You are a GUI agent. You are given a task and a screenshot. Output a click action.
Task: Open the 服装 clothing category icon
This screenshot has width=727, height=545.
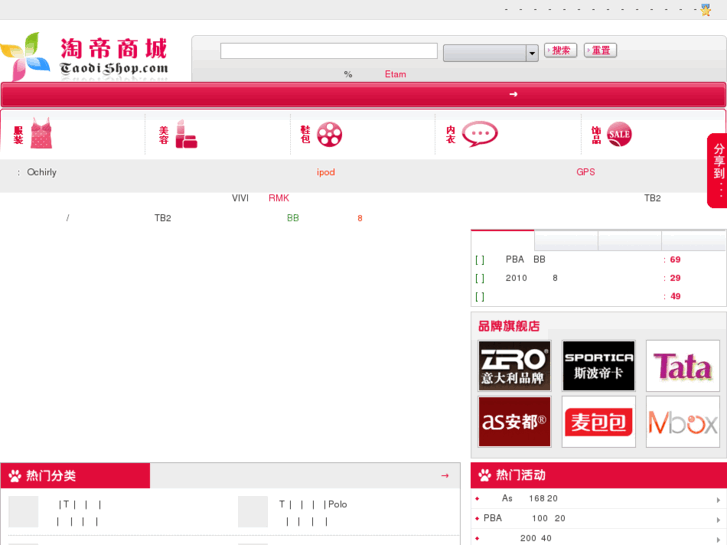[41, 134]
